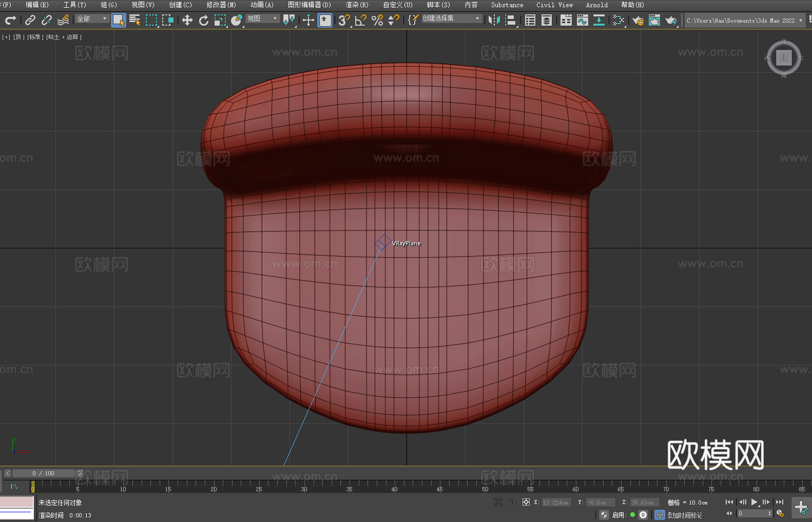Activate the Select and Rotate tool
This screenshot has height=522, width=812.
click(204, 20)
